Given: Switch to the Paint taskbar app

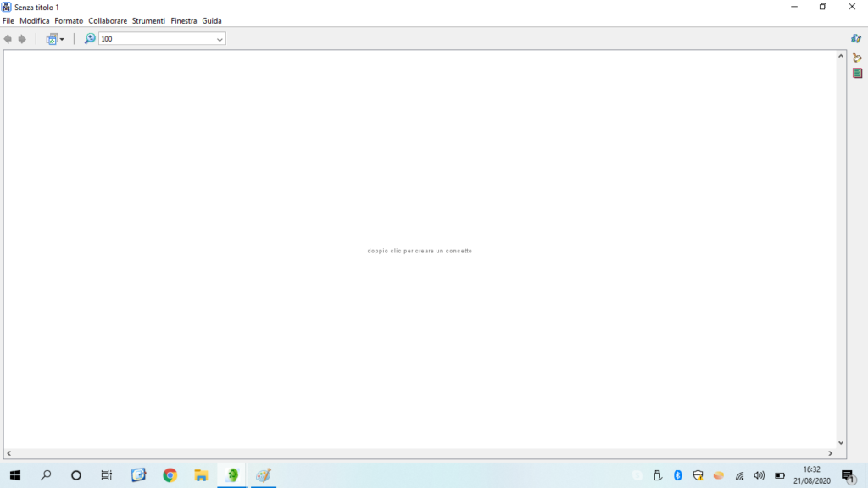Looking at the screenshot, I should pyautogui.click(x=264, y=475).
